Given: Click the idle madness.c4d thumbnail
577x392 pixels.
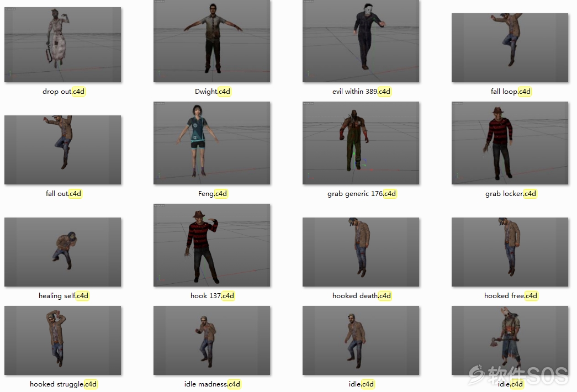Looking at the screenshot, I should (211, 340).
